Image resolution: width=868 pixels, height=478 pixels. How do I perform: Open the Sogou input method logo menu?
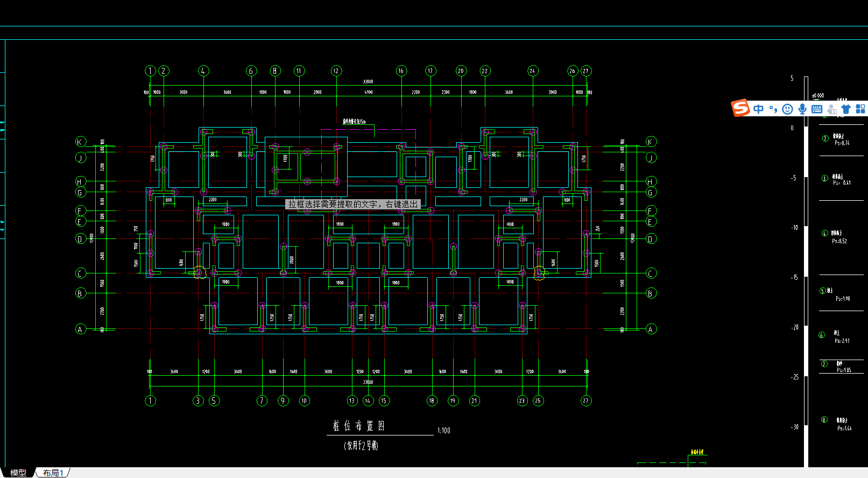[x=740, y=108]
